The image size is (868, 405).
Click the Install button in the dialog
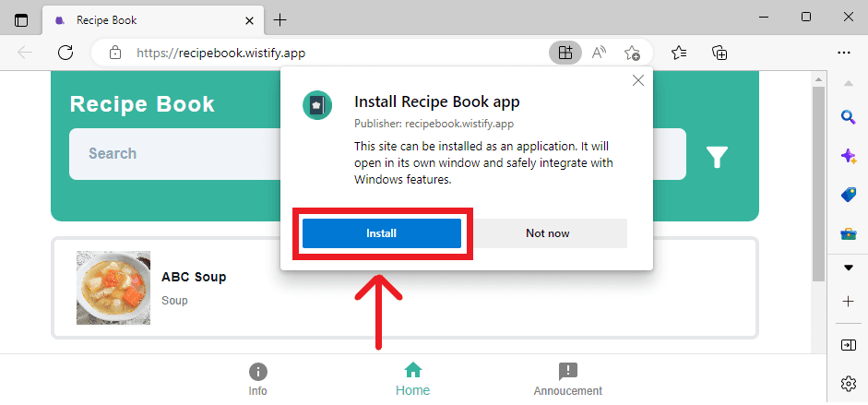tap(381, 232)
